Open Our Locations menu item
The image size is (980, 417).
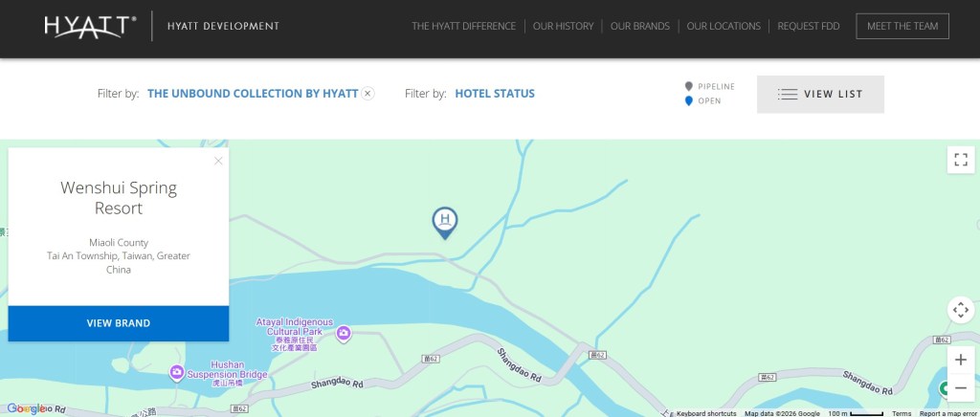(x=724, y=27)
